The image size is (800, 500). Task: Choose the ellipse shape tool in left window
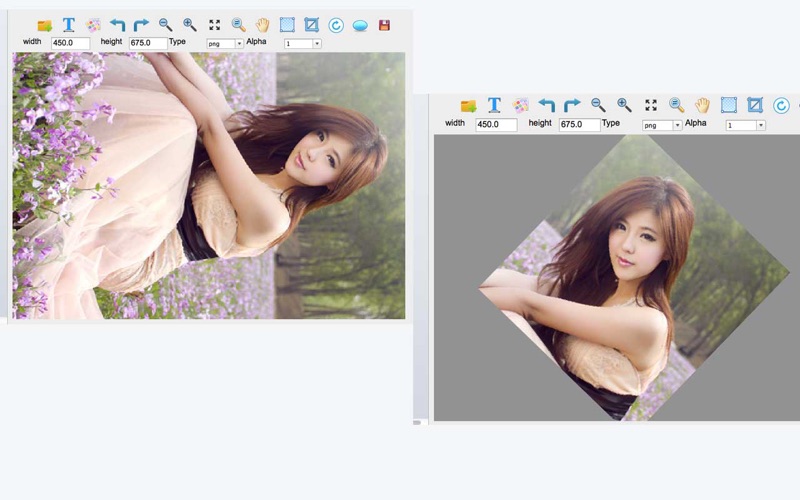pos(360,26)
